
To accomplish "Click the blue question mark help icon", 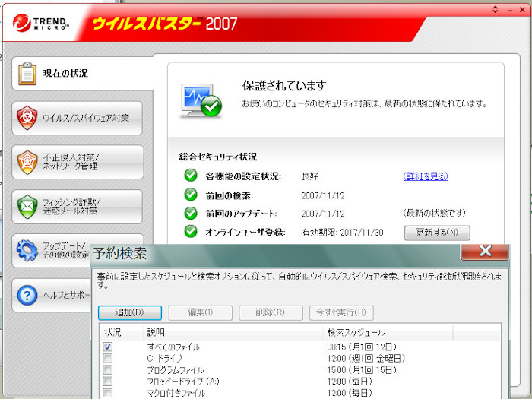I will click(27, 294).
